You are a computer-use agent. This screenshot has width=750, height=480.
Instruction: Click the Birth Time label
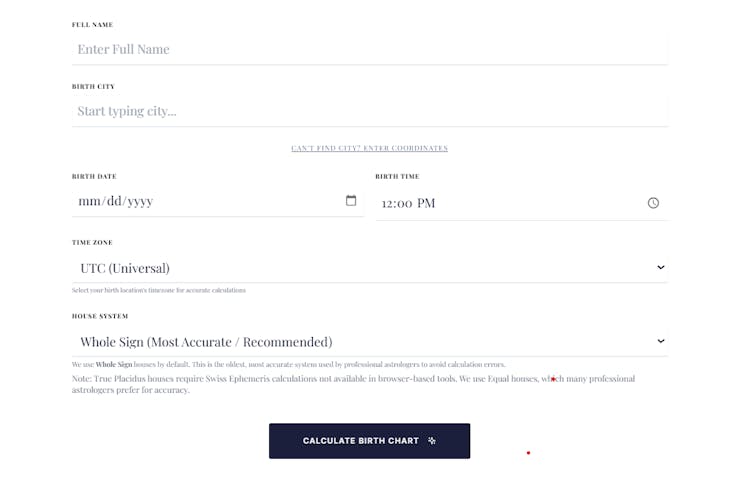397,176
